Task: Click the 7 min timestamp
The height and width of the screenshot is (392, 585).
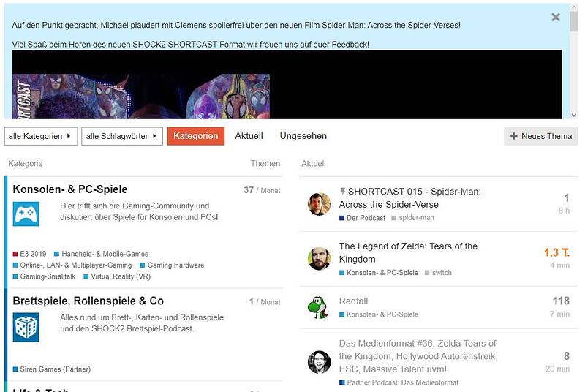Action: (559, 314)
